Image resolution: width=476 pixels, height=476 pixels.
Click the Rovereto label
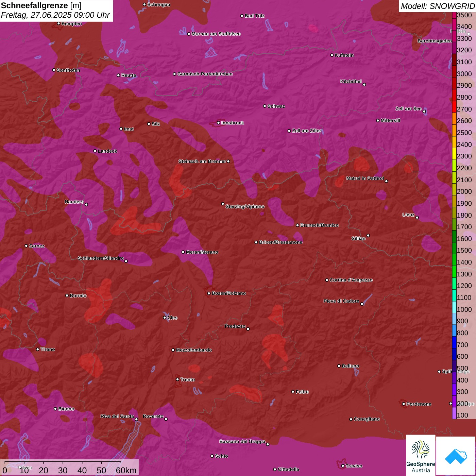153,416
